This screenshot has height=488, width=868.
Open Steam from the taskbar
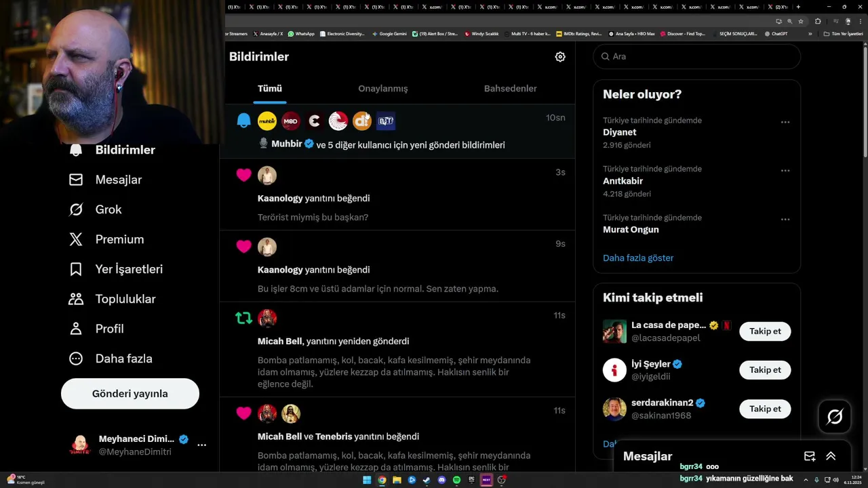pos(427,480)
